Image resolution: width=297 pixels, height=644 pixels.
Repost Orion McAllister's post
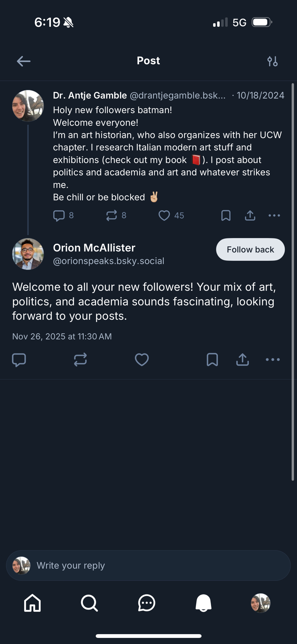[80, 360]
